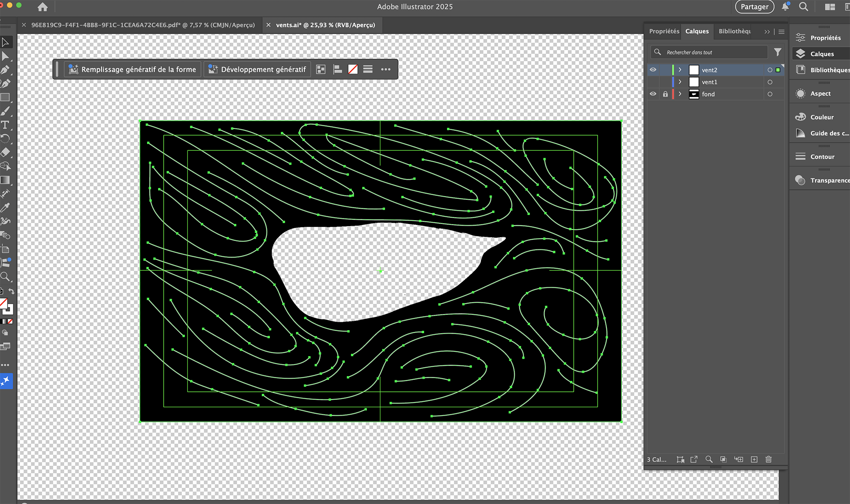Switch to the Propriétés tab
This screenshot has width=850, height=504.
(664, 31)
